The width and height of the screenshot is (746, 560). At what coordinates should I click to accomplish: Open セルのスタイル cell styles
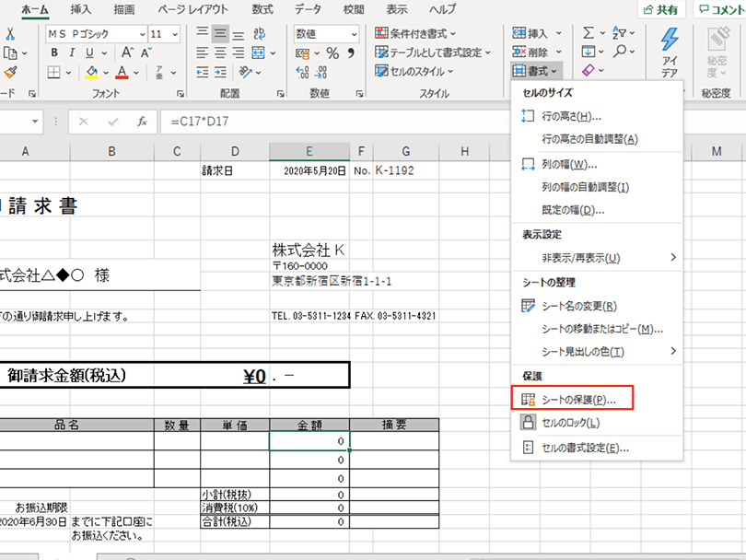click(414, 71)
